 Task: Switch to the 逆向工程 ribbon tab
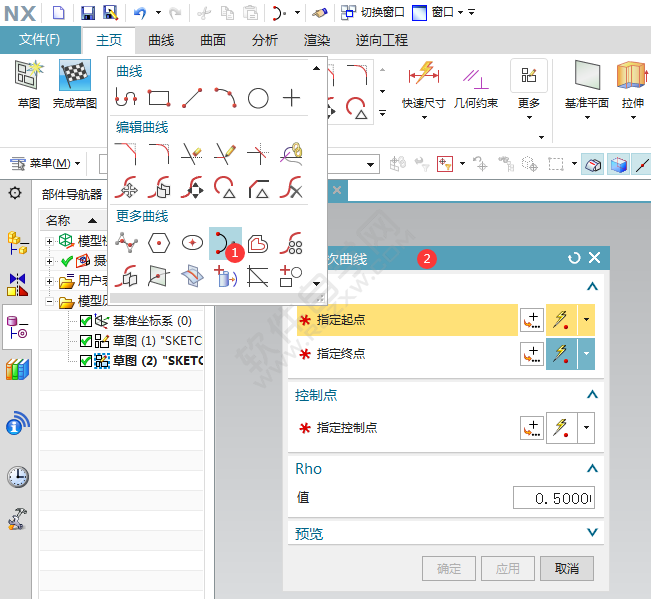point(382,40)
